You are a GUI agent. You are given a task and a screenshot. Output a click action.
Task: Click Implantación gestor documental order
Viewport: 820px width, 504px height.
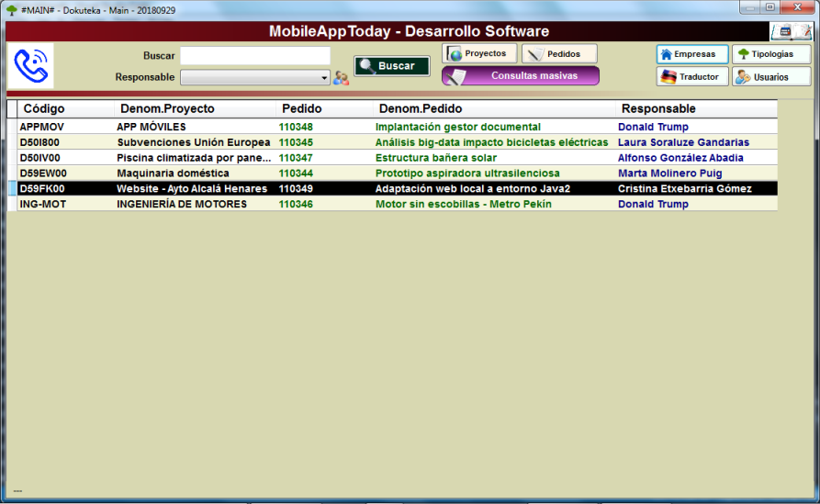458,127
